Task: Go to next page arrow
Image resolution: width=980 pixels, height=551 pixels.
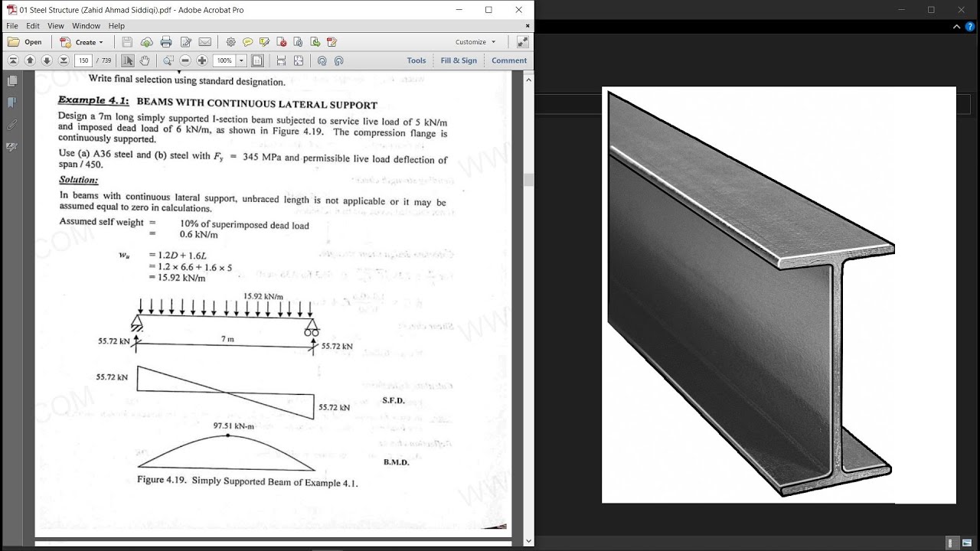Action: click(47, 60)
